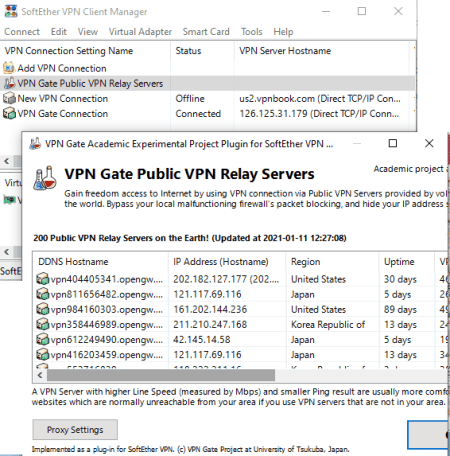Open the Edit menu

pyautogui.click(x=59, y=32)
